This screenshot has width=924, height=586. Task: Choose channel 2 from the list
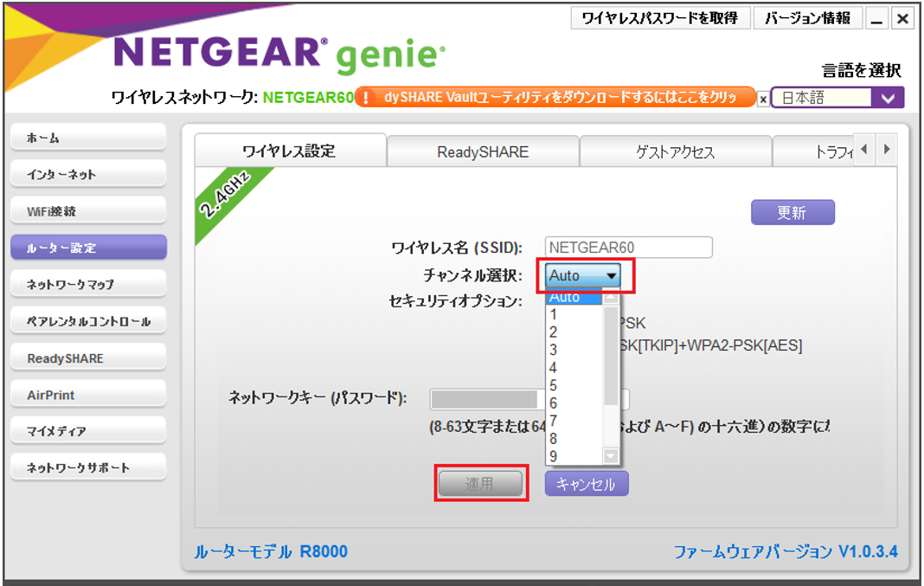click(x=574, y=332)
